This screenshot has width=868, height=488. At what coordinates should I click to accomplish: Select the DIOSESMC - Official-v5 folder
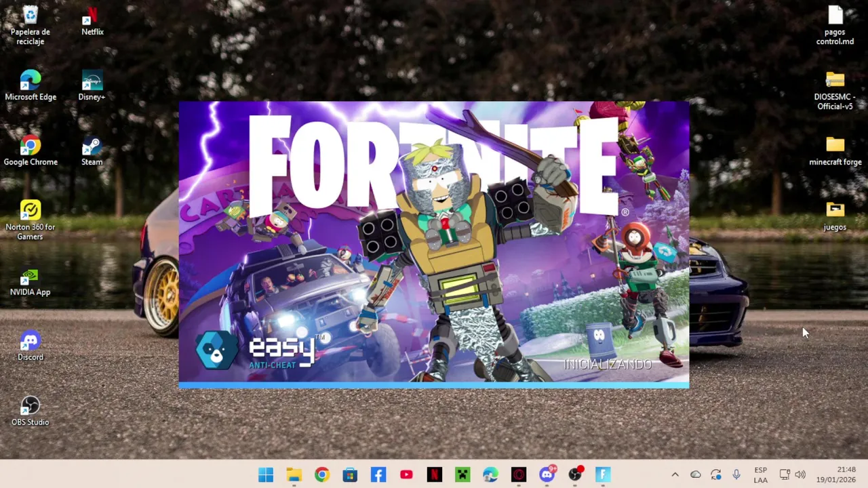(835, 90)
